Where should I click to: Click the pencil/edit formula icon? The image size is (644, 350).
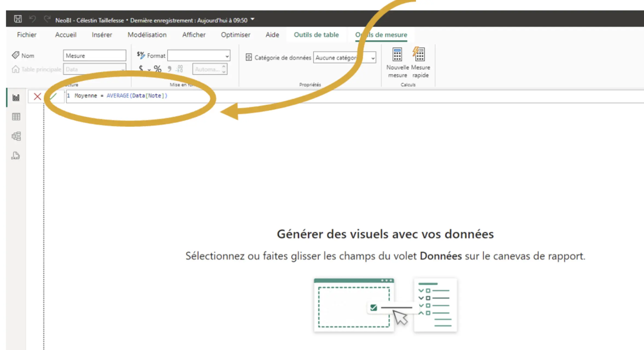(51, 96)
